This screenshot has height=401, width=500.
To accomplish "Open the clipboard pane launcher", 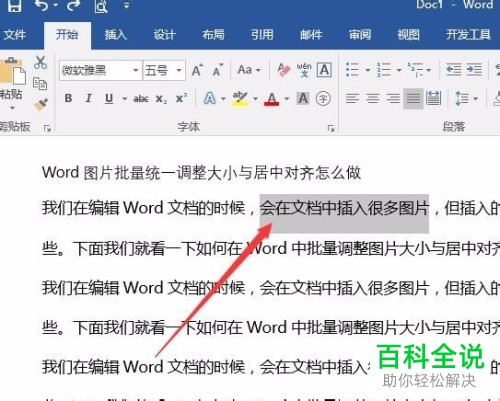I will pos(47,128).
